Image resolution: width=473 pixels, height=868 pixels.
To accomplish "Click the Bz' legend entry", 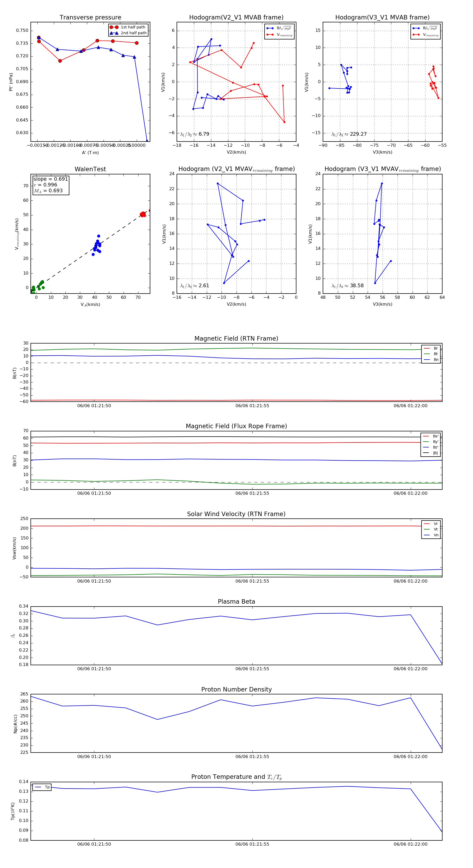I will 431,447.
